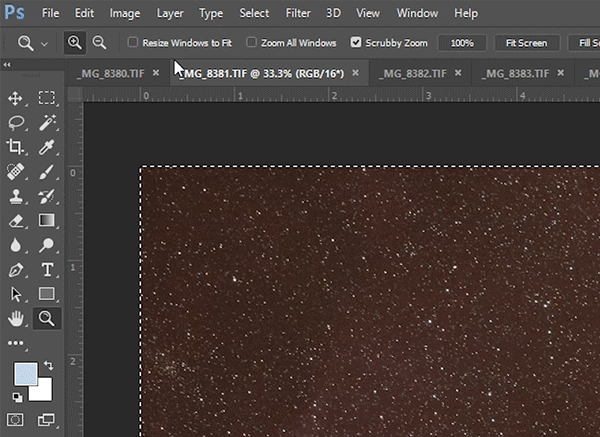Open the File menu

50,13
